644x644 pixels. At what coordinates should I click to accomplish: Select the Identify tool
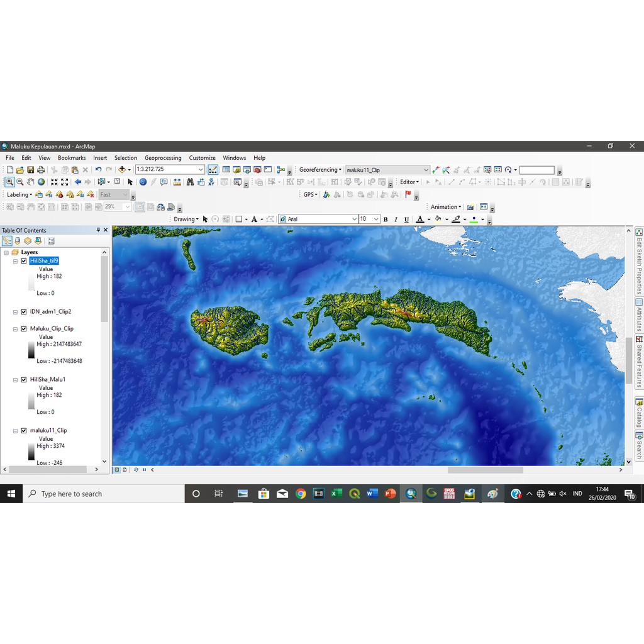click(x=143, y=182)
